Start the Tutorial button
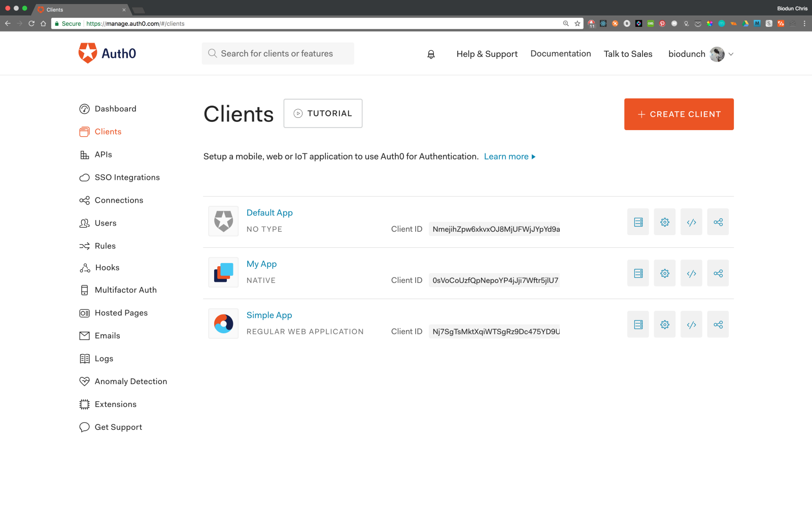 point(323,113)
